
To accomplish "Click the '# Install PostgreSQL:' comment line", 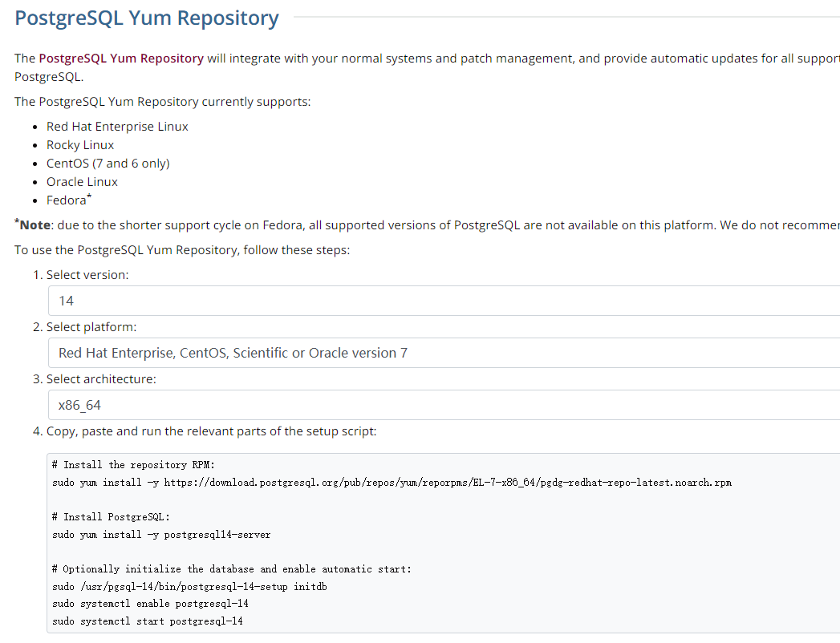I will click(111, 517).
